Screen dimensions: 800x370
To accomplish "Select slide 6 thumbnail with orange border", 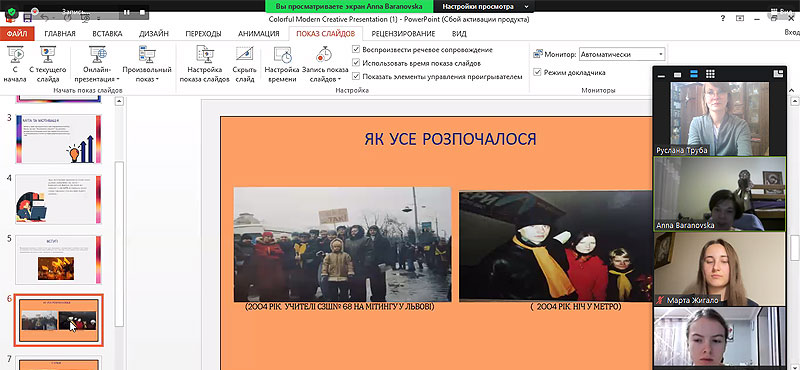I will [x=58, y=320].
